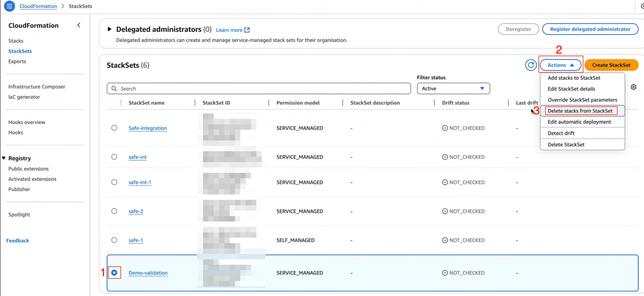
Task: Open the safe-2 StackSet link
Action: [136, 211]
